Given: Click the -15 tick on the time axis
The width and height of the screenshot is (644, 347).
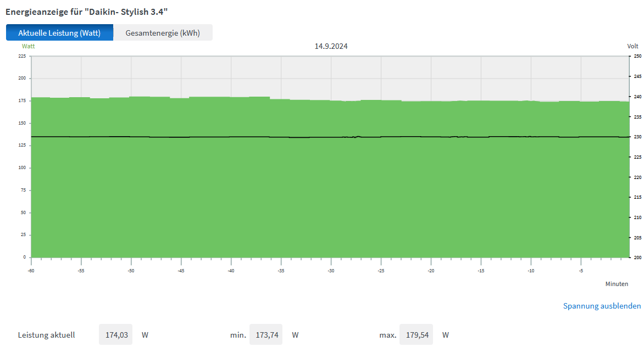Looking at the screenshot, I should 481,271.
